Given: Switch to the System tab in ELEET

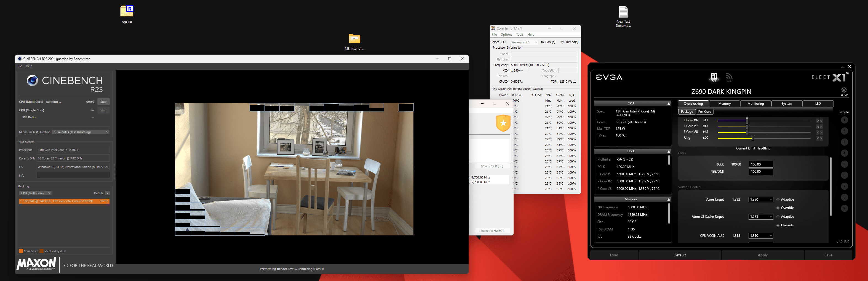Looking at the screenshot, I should click(786, 104).
